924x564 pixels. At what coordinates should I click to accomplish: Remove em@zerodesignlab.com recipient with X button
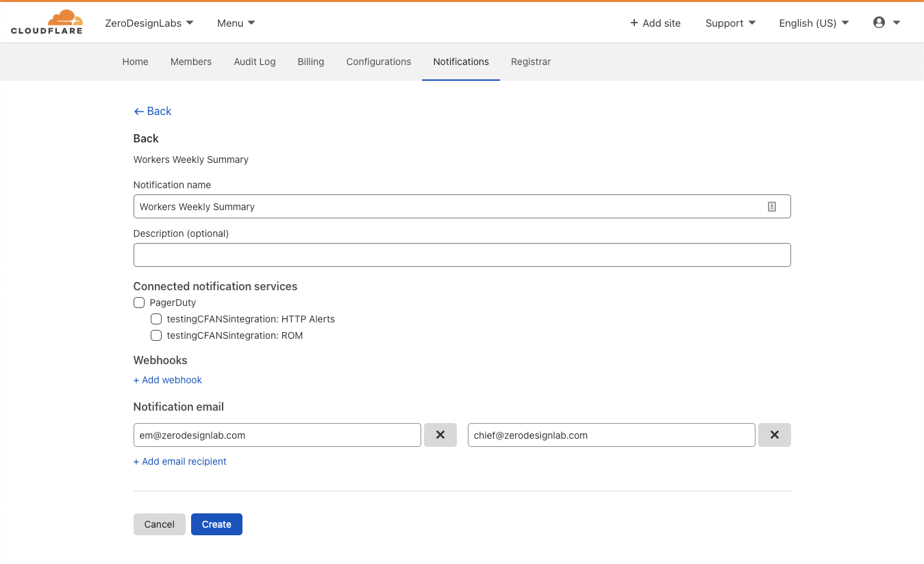440,435
